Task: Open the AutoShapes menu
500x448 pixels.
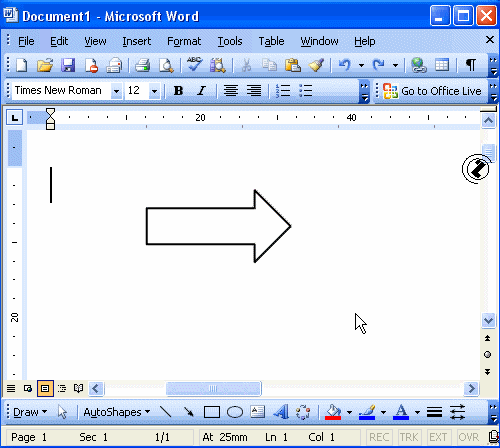Action: click(117, 412)
